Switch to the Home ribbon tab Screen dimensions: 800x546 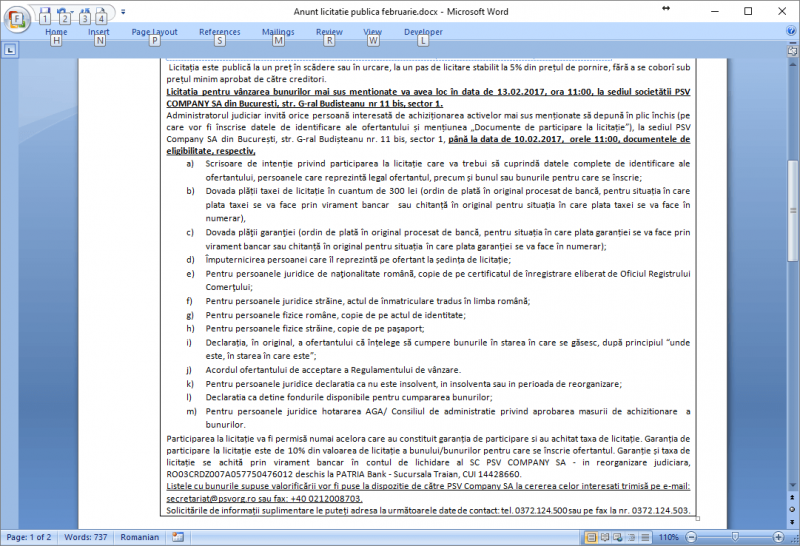coord(56,32)
